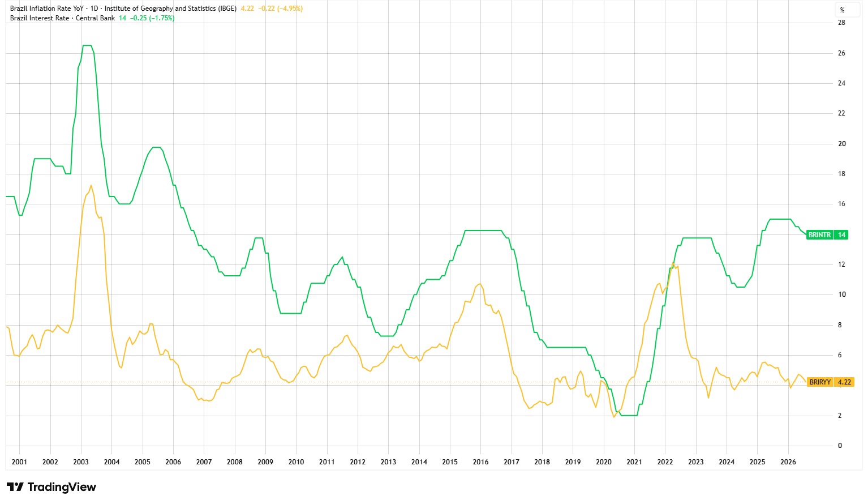Screen dimensions: 868x504
Task: Click the 2026 year label on the time axis
Action: tap(788, 462)
